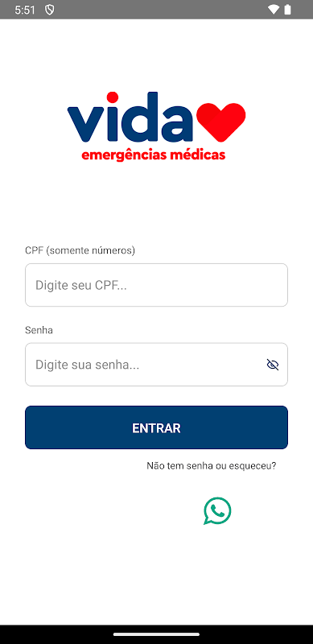The width and height of the screenshot is (313, 644).
Task: Click the "Senha" field label
Action: (39, 330)
